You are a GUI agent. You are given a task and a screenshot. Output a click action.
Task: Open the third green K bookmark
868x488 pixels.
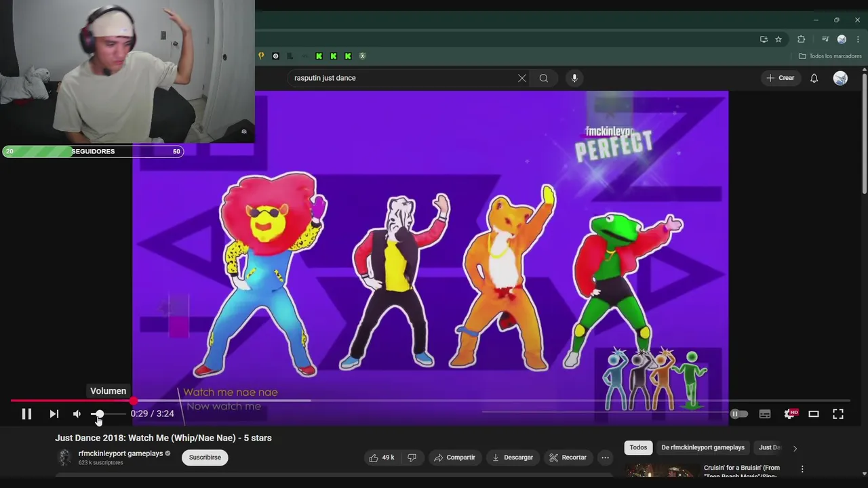coord(348,56)
